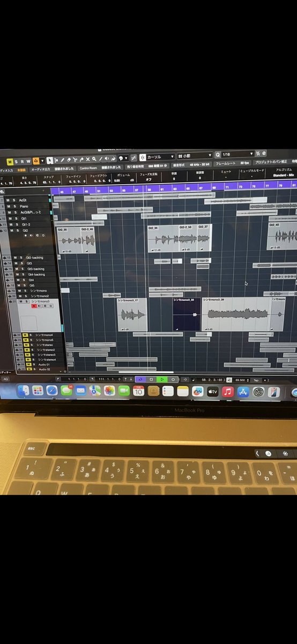Solo the Gt3 track
Image resolution: width=297 pixels, height=644 pixels.
pos(21,263)
